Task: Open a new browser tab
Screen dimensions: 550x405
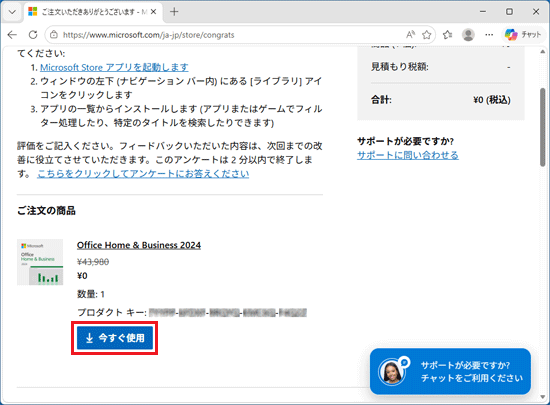Action: click(174, 12)
